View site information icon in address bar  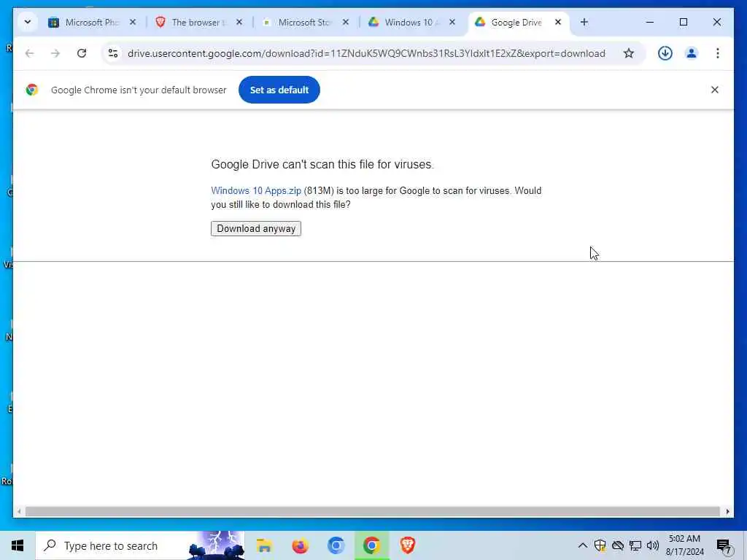(x=113, y=53)
